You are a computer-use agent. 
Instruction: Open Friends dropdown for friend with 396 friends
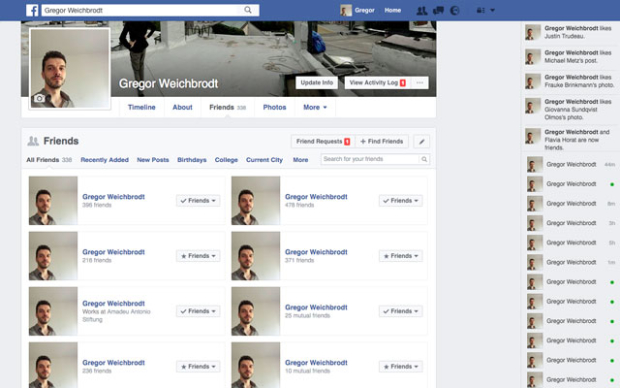pyautogui.click(x=198, y=201)
